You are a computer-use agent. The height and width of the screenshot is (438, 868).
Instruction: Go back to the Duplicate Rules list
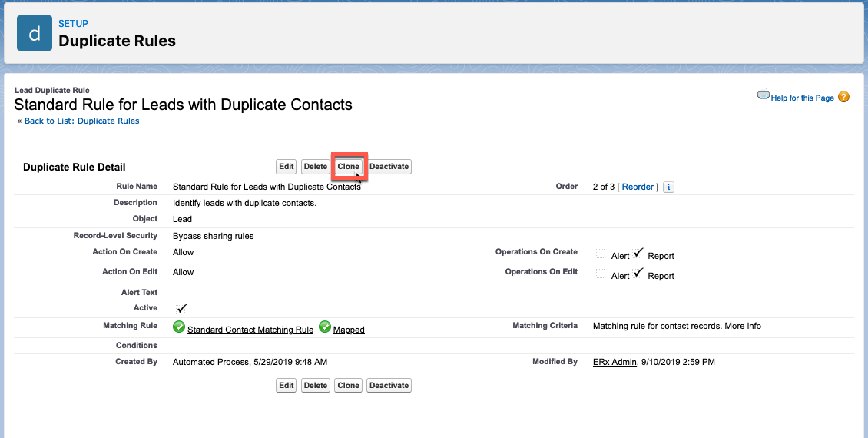81,121
